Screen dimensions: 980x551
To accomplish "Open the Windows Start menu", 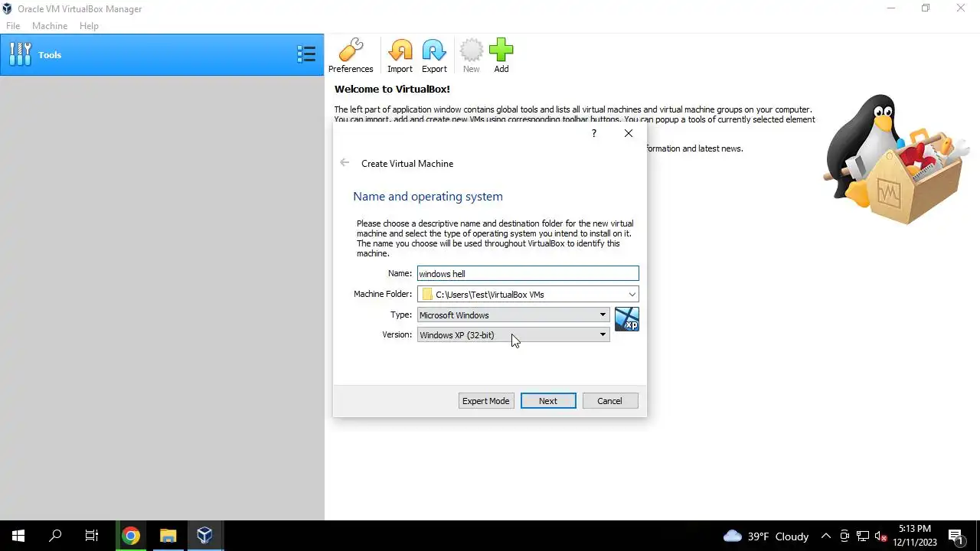I will (x=18, y=536).
